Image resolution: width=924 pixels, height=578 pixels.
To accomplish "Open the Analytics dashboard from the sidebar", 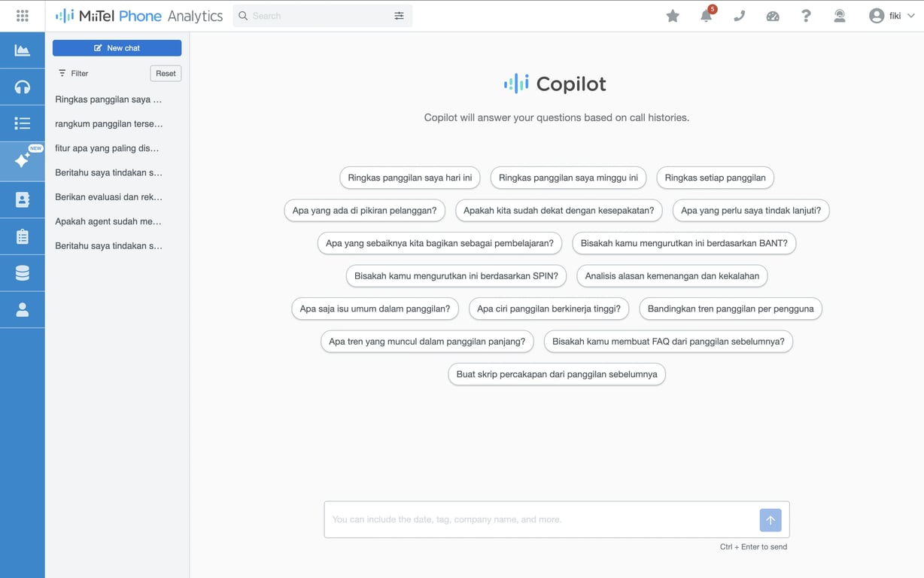I will [x=23, y=50].
